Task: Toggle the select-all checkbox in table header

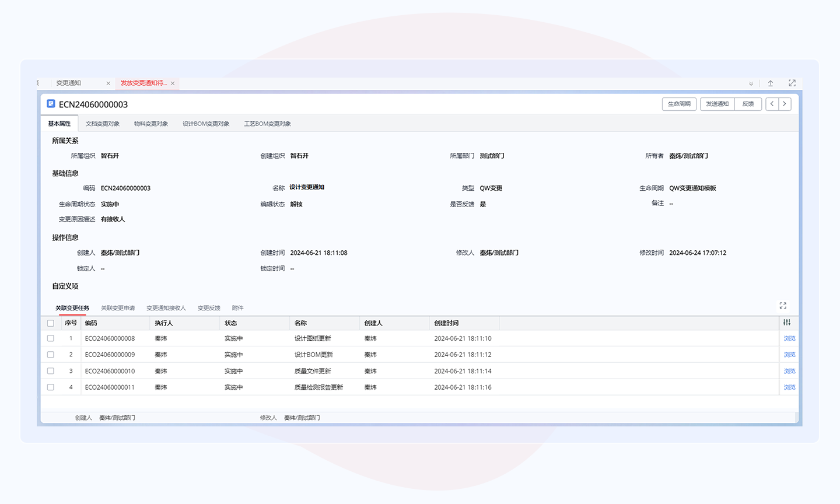Action: (x=51, y=323)
